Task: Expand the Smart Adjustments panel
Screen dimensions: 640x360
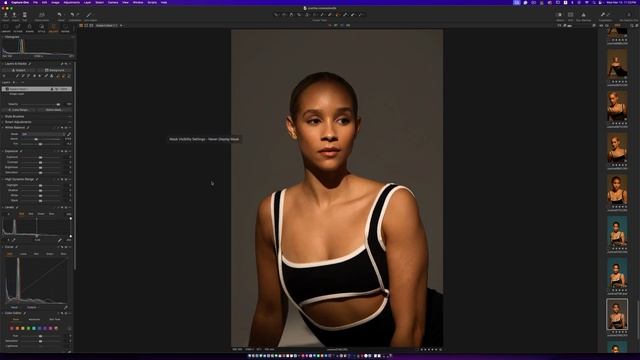Action: tap(2, 122)
